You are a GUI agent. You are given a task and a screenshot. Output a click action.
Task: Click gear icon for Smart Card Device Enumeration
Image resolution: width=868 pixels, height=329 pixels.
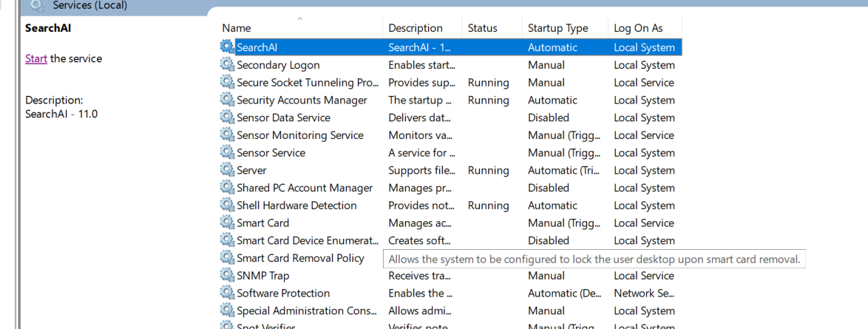click(228, 240)
